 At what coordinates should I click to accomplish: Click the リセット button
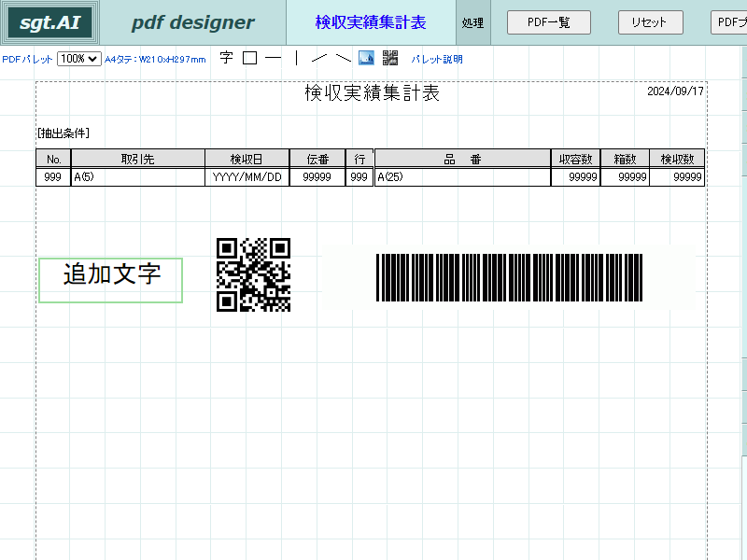click(650, 22)
